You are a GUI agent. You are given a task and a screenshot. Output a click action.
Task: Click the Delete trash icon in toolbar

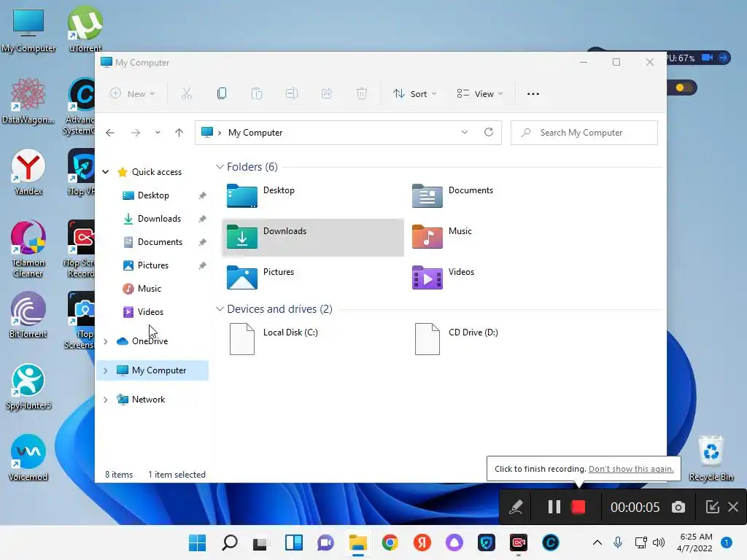362,94
